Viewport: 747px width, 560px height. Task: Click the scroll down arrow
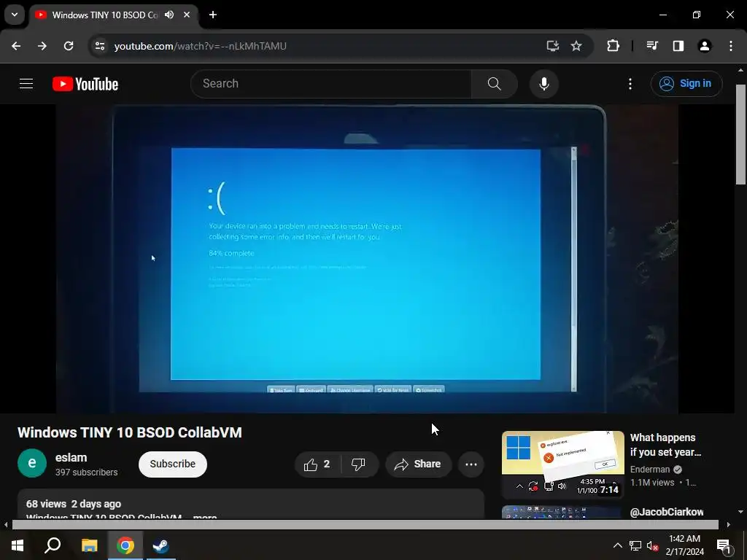coord(740,512)
